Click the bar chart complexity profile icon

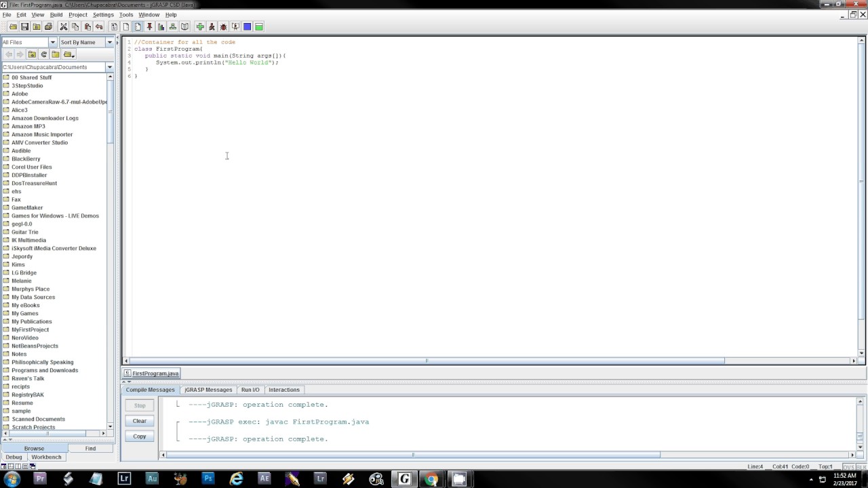161,26
